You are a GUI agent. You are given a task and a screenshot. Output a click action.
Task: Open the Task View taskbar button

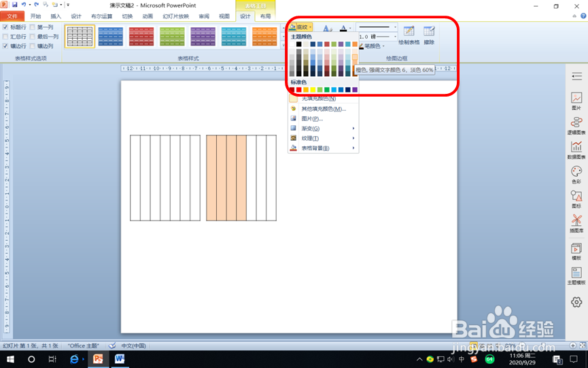pos(52,359)
